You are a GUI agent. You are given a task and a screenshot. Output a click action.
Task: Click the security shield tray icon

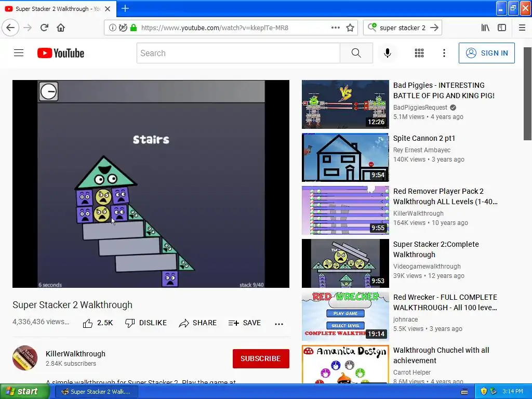[484, 392]
